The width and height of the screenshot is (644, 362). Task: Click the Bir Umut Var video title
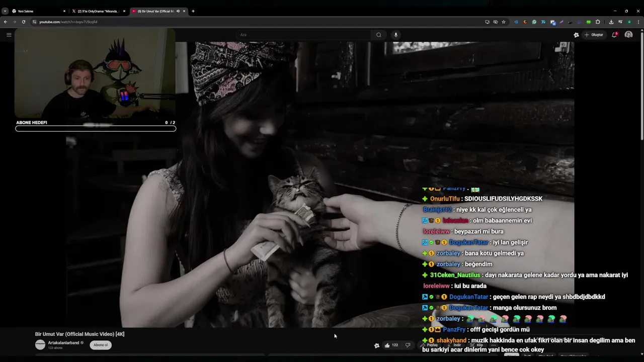79,334
